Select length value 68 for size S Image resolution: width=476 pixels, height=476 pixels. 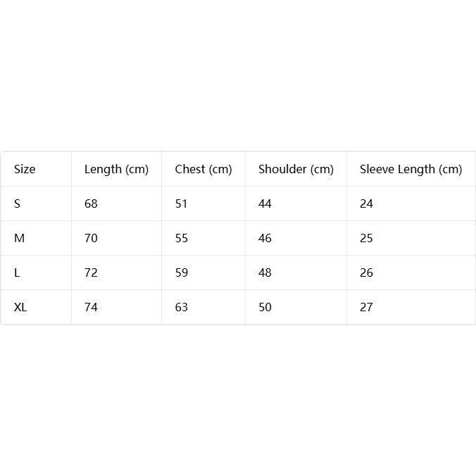(91, 203)
